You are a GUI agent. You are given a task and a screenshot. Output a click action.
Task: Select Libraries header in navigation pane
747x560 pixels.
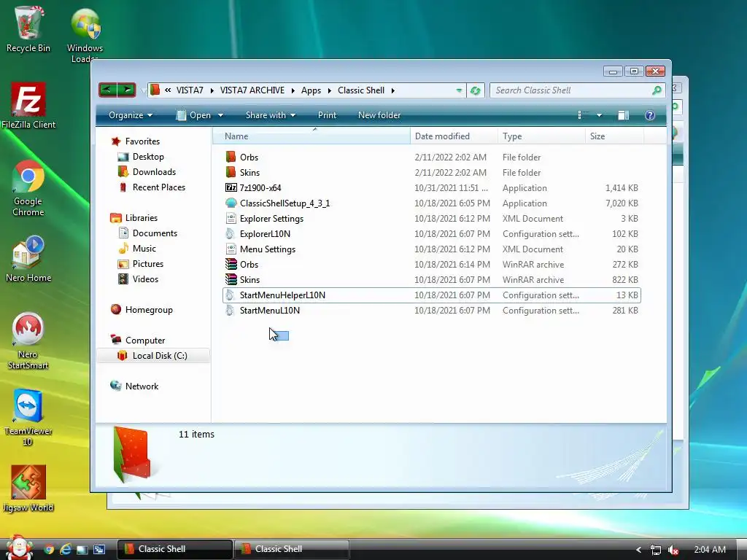tap(141, 217)
